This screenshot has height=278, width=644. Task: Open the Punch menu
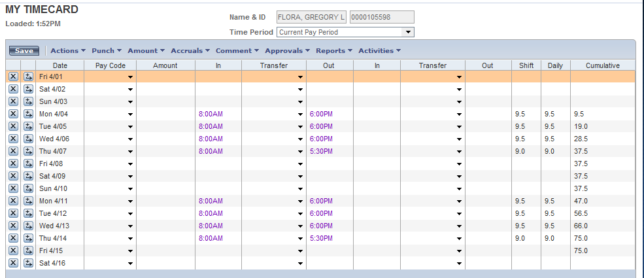pyautogui.click(x=107, y=50)
